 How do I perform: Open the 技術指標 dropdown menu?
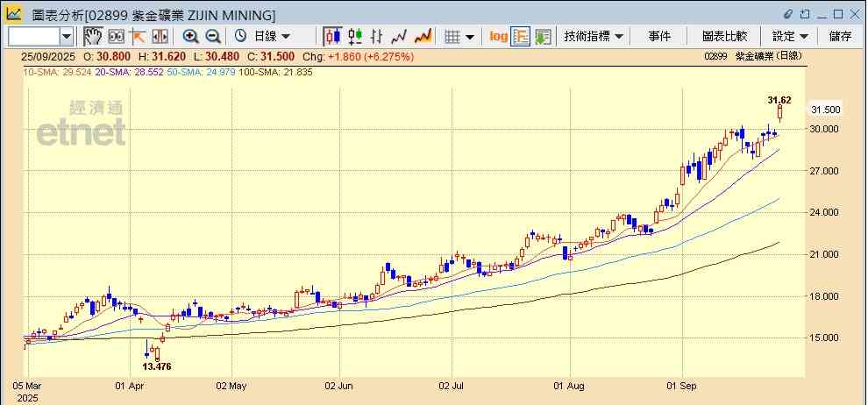click(594, 37)
